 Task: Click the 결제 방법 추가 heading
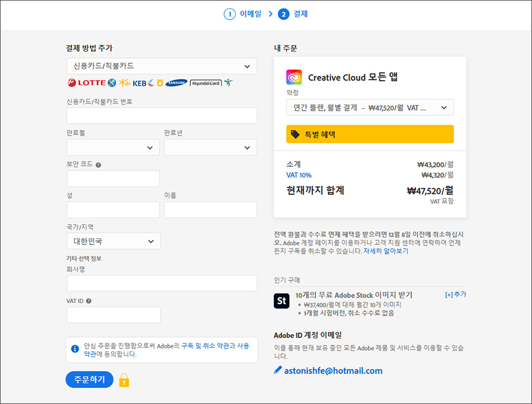pos(89,49)
